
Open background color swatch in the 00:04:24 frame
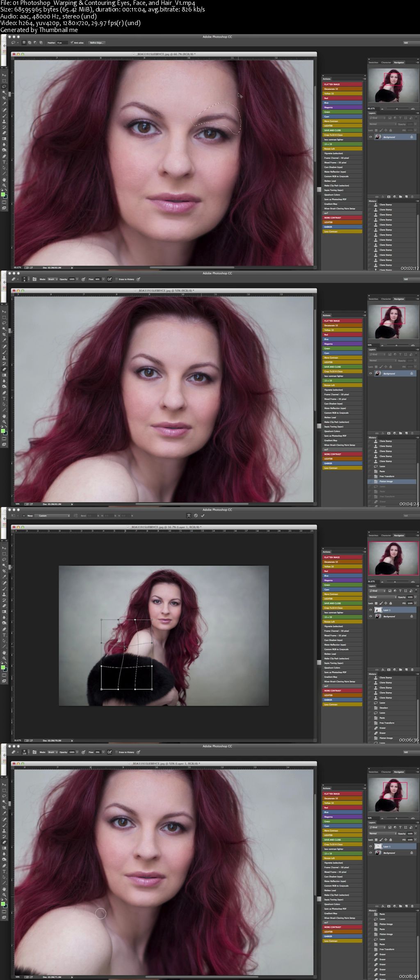pos(5,432)
